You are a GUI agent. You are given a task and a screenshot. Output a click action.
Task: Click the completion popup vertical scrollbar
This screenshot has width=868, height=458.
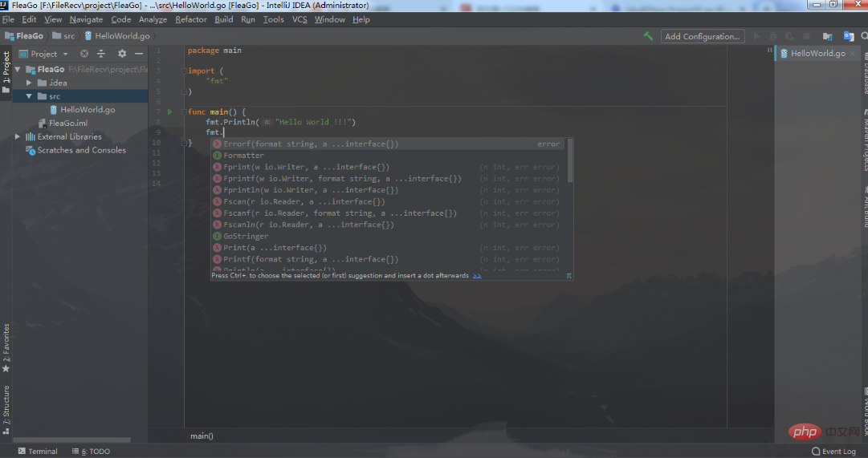click(x=570, y=160)
